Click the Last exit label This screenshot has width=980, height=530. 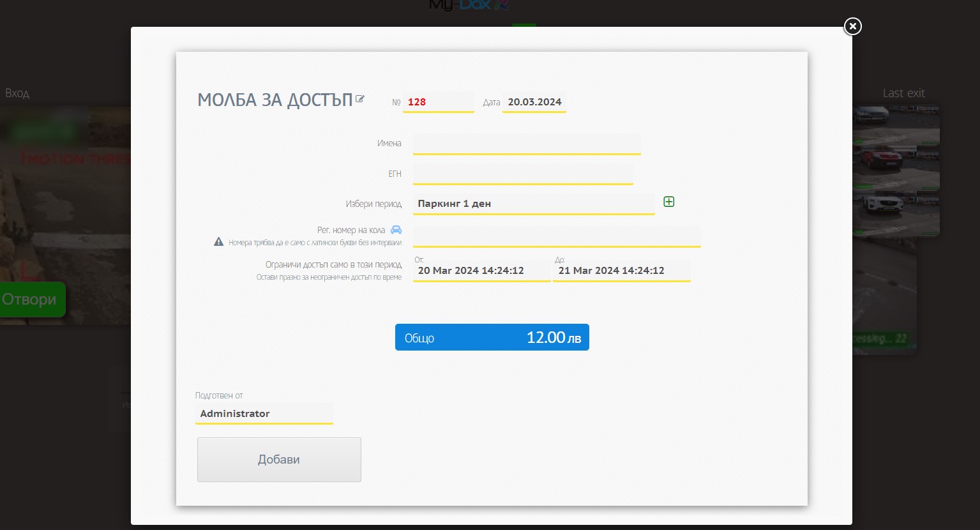pyautogui.click(x=903, y=93)
